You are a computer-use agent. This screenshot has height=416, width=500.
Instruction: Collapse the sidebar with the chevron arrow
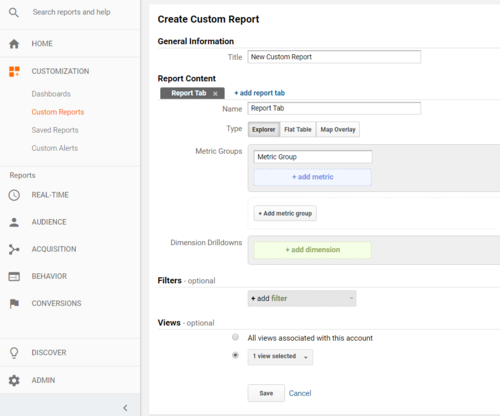point(125,408)
